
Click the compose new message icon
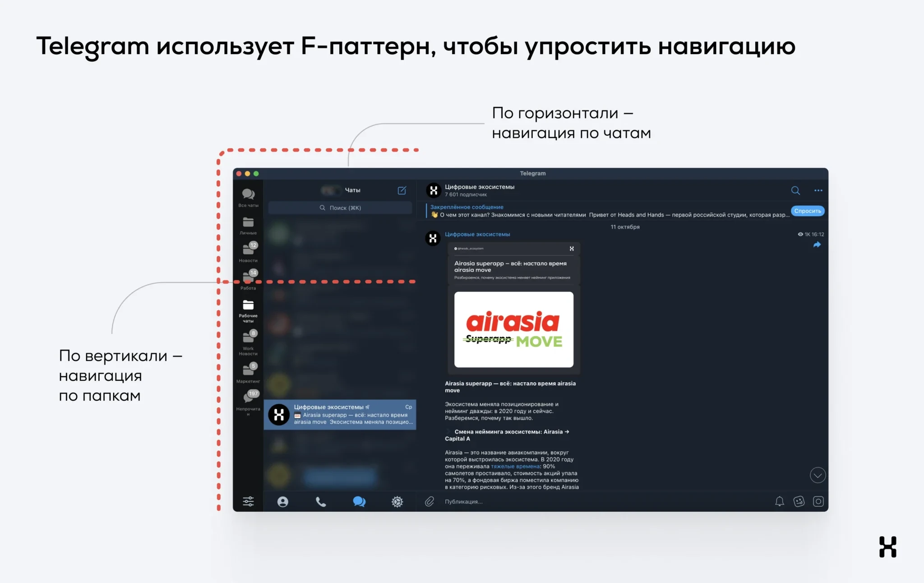tap(402, 190)
